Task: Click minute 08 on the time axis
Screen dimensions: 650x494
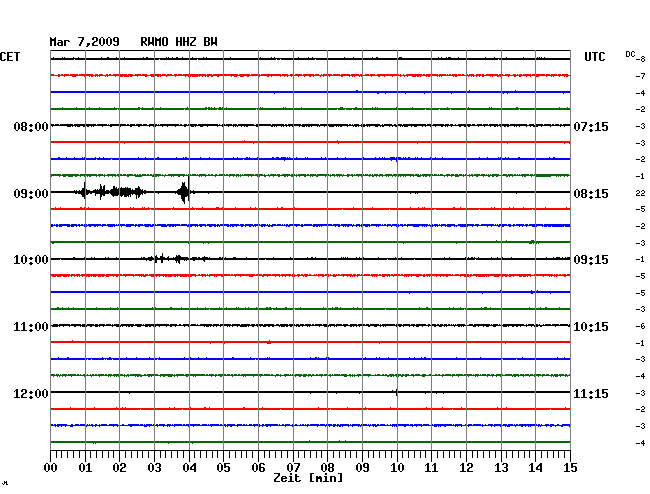Action: (327, 468)
